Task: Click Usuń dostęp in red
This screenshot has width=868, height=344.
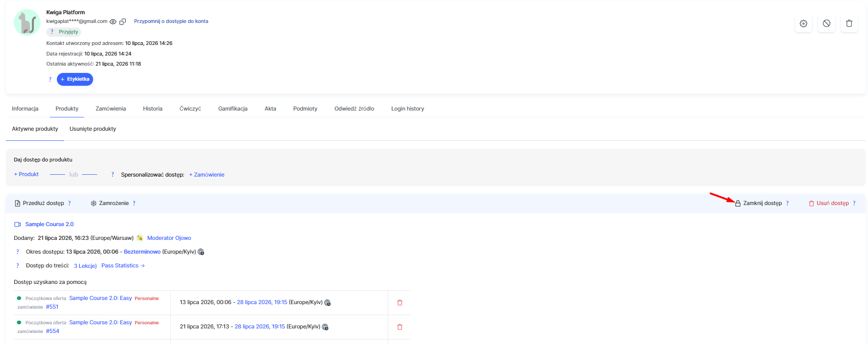Action: click(x=829, y=203)
